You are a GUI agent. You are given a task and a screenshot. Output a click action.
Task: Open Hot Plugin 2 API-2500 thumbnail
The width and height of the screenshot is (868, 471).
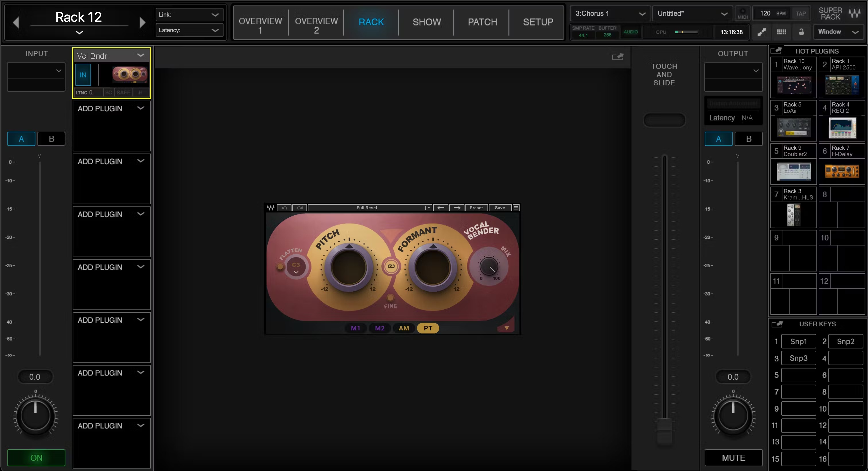click(842, 85)
